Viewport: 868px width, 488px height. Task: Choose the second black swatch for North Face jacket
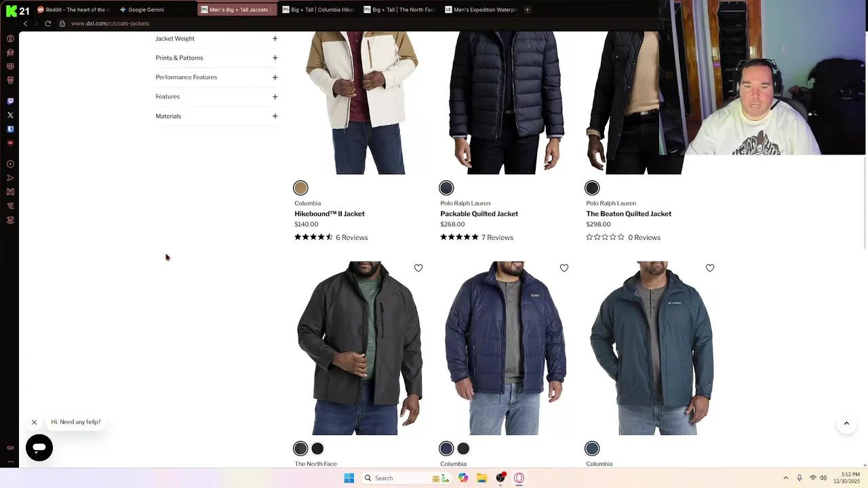point(317,449)
